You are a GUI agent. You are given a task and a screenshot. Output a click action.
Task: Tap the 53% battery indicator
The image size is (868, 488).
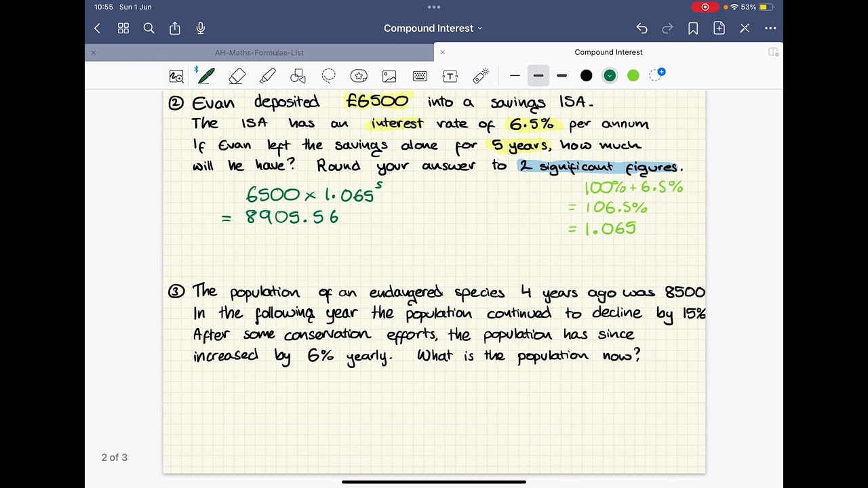757,7
